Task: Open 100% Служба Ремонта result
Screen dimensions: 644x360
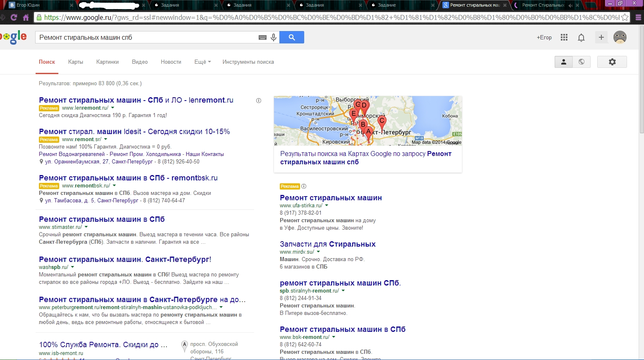Action: [x=103, y=345]
